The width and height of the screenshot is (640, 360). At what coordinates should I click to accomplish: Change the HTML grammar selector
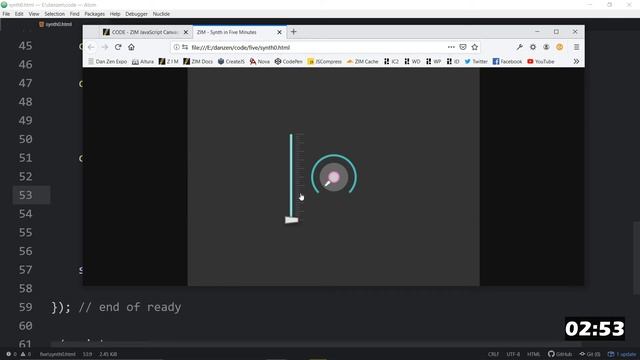click(533, 354)
